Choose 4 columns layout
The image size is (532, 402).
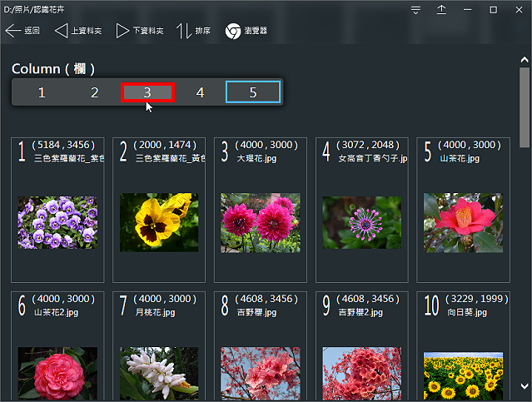200,92
